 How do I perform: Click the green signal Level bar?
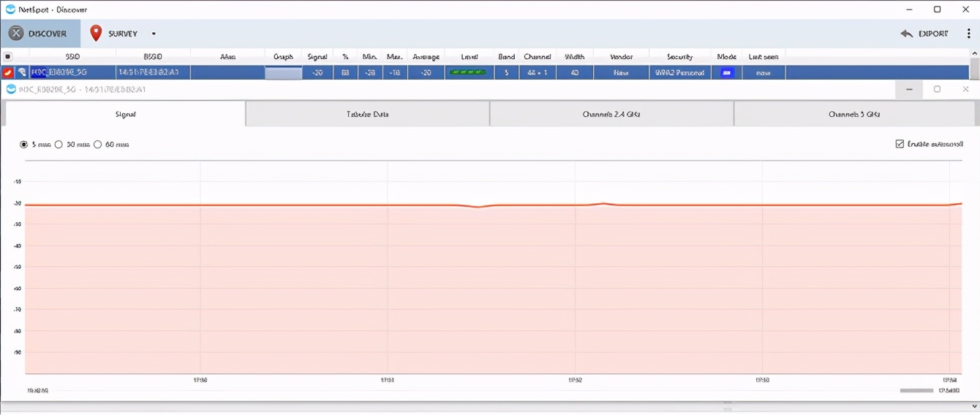tap(468, 72)
